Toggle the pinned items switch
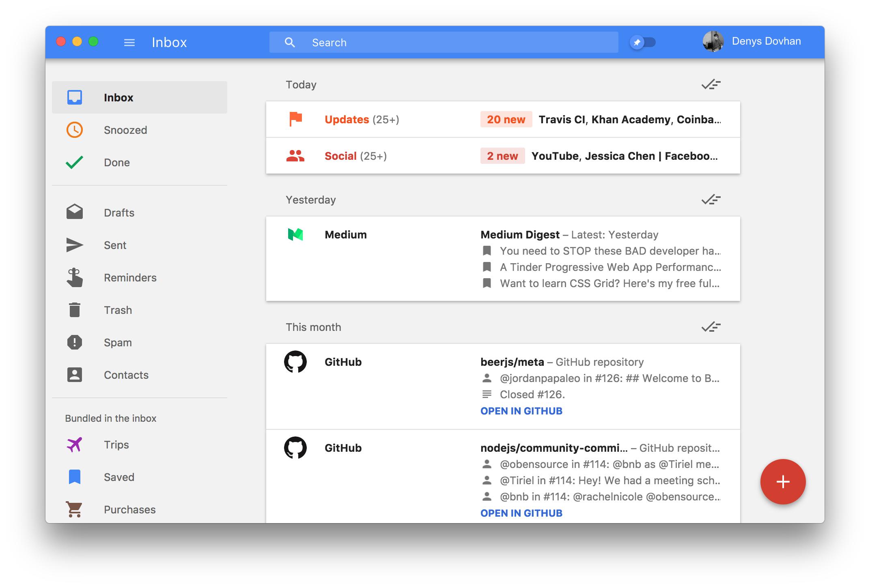The image size is (870, 588). pos(643,42)
